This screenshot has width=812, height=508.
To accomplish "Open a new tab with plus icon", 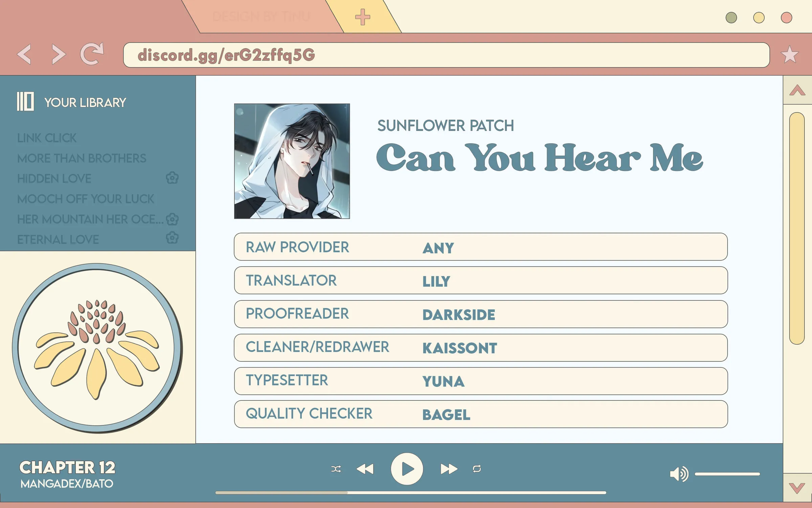I will 363,17.
